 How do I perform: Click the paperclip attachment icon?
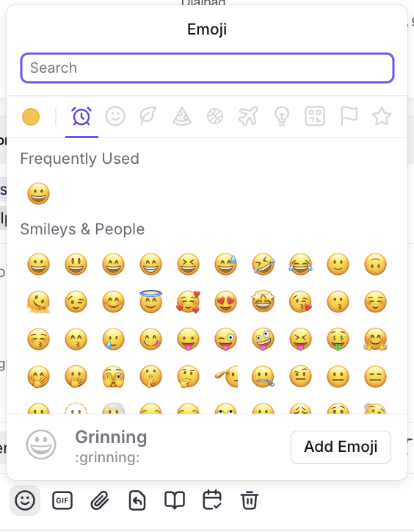point(100,500)
